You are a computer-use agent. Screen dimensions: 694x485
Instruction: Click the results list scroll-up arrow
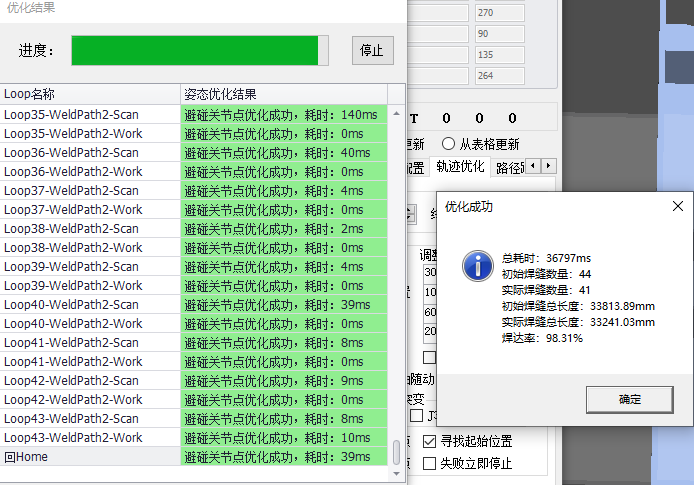(x=396, y=114)
